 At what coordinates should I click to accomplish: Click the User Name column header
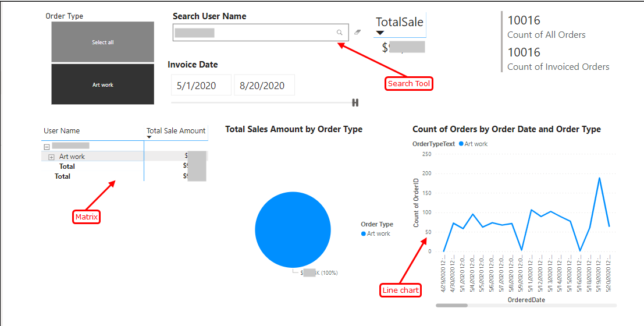[62, 131]
